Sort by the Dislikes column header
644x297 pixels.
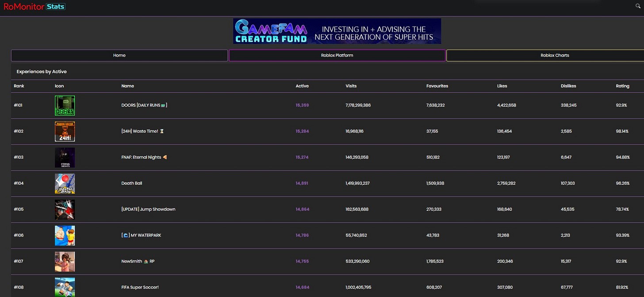[x=568, y=86]
